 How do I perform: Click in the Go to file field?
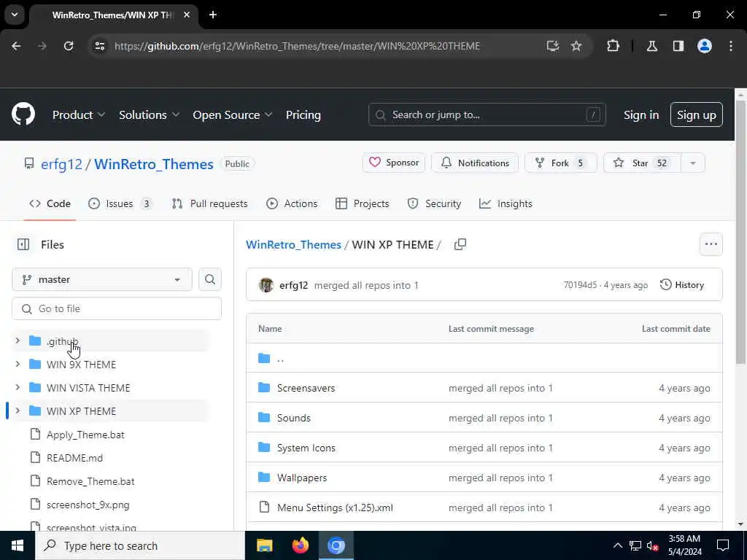[x=117, y=308]
